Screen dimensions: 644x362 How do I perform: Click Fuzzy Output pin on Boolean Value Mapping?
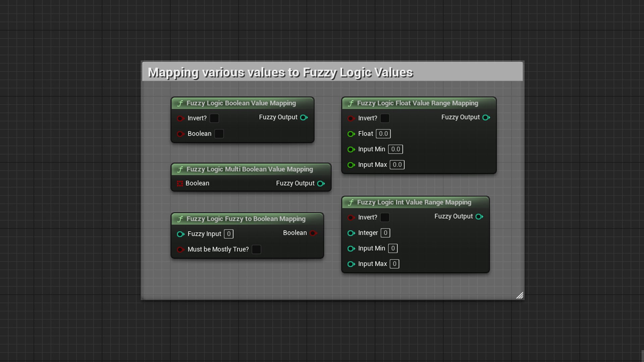tap(304, 117)
